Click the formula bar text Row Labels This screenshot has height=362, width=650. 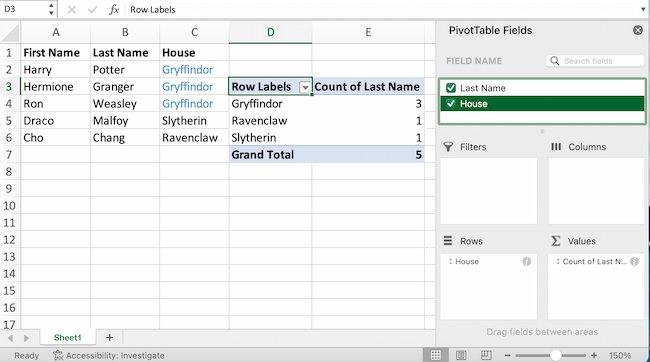click(x=153, y=10)
